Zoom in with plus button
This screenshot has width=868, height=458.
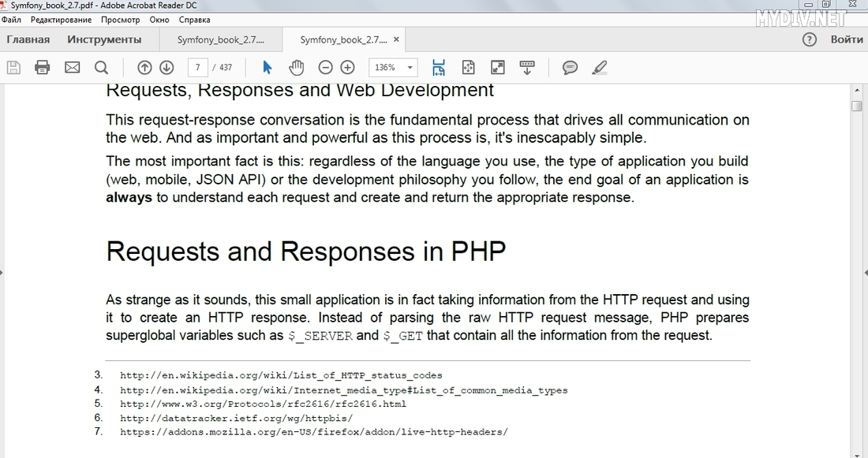[x=347, y=68]
